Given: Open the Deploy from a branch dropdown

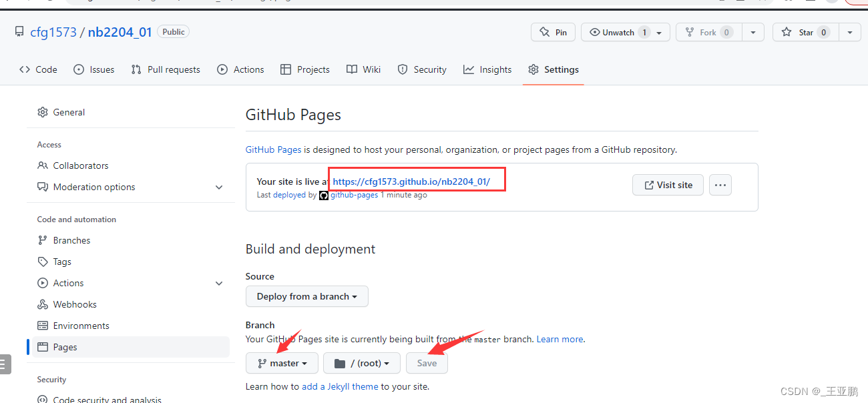Looking at the screenshot, I should click(x=307, y=296).
